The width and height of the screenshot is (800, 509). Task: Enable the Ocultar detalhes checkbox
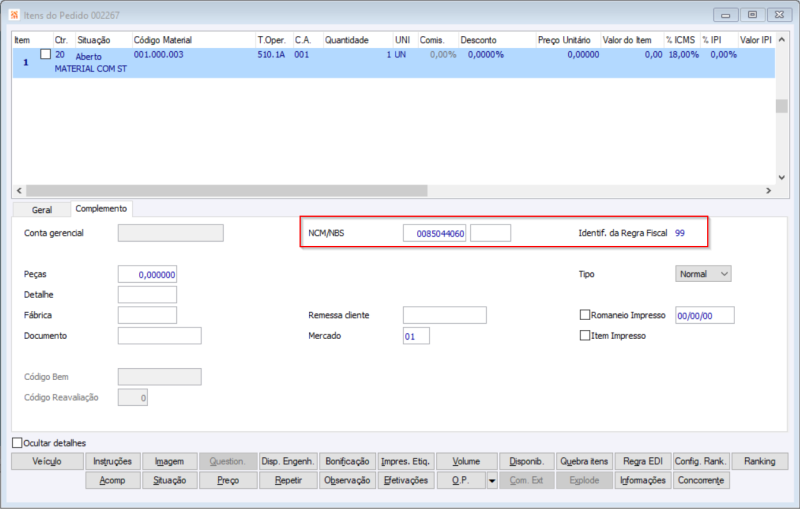[17, 442]
